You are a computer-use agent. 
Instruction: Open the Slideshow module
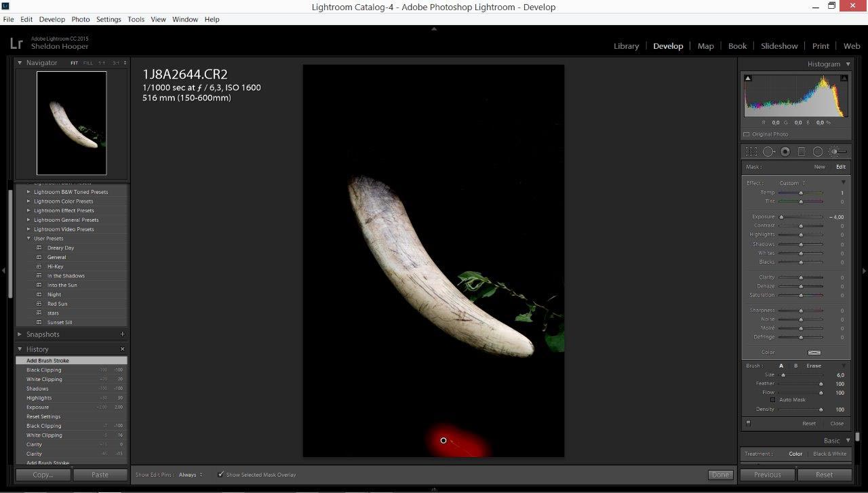[779, 46]
